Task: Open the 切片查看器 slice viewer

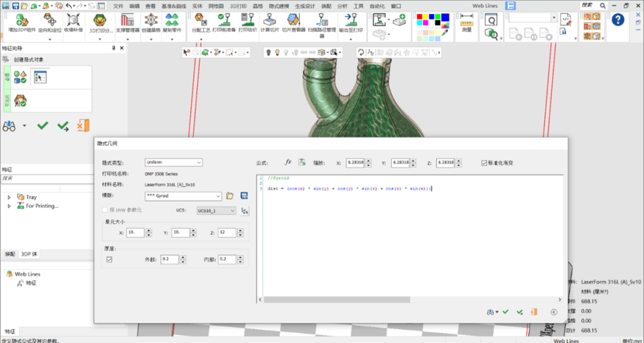Action: [293, 20]
